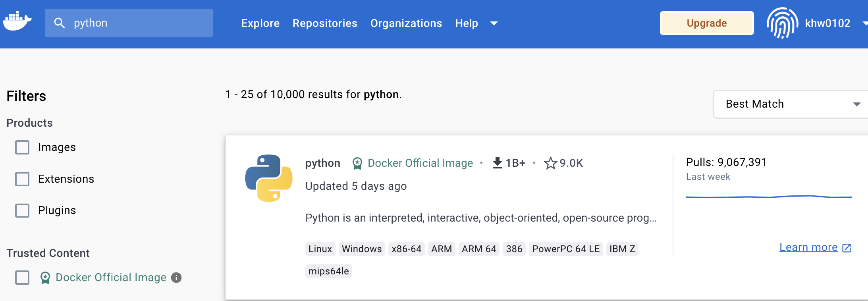Viewport: 868px width, 301px height.
Task: Check the Images filter checkbox
Action: click(22, 147)
